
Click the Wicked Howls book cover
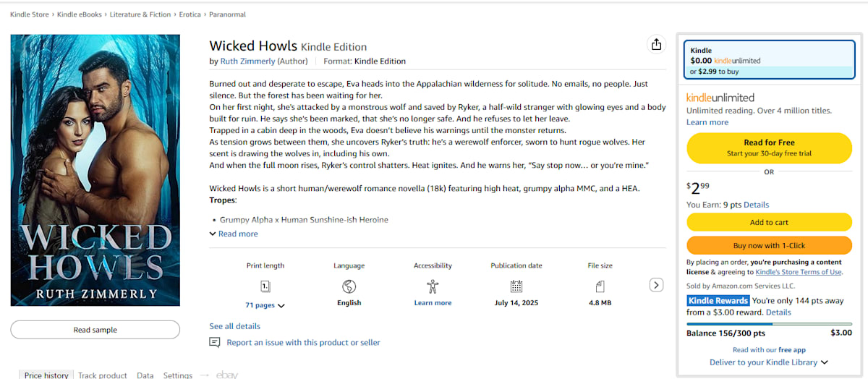click(95, 170)
